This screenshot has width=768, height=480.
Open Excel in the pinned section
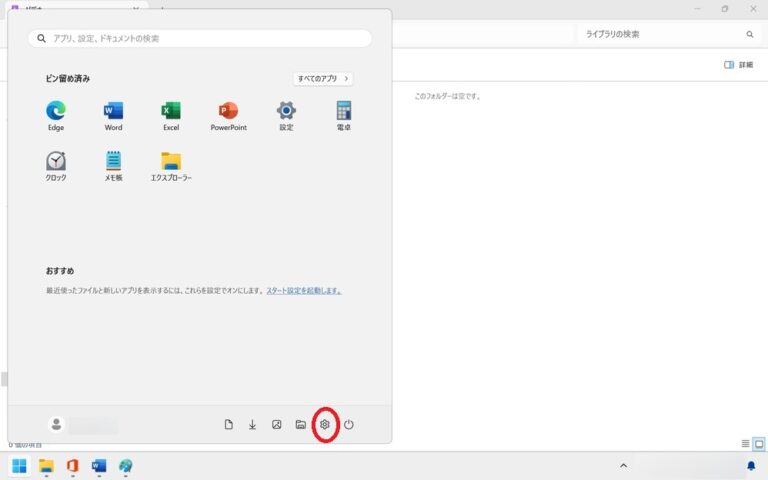coord(171,112)
